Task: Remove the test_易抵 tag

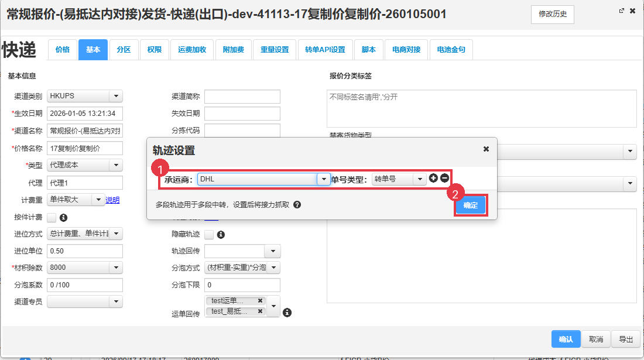Action: (x=260, y=311)
